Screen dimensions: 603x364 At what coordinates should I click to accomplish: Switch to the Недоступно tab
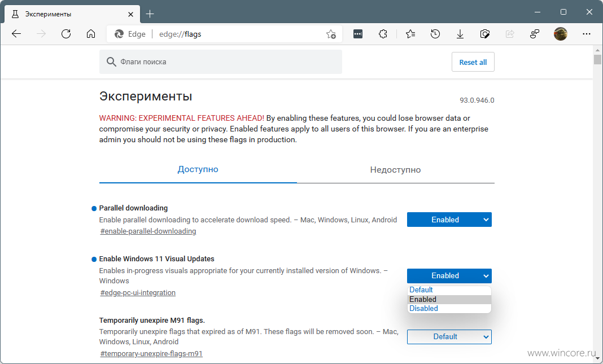coord(395,169)
